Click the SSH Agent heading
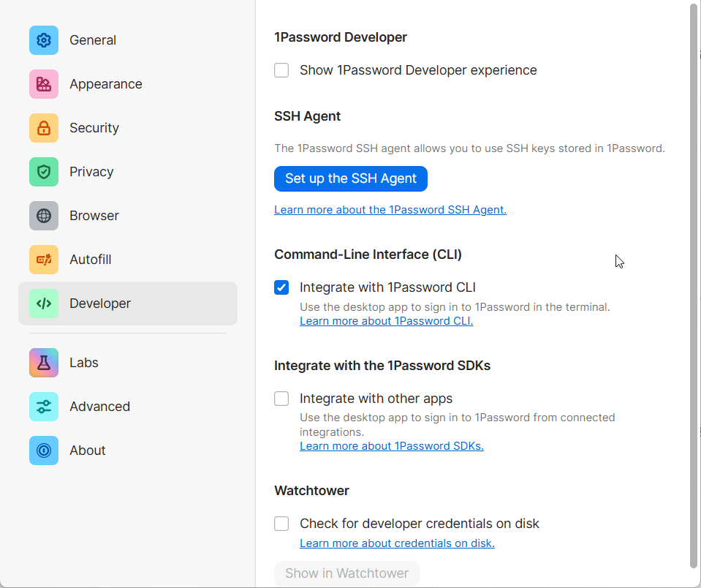701x588 pixels. (x=308, y=116)
